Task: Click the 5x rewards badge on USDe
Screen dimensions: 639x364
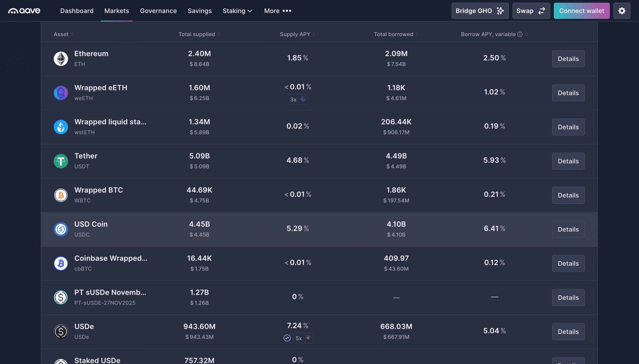Action: (303, 338)
